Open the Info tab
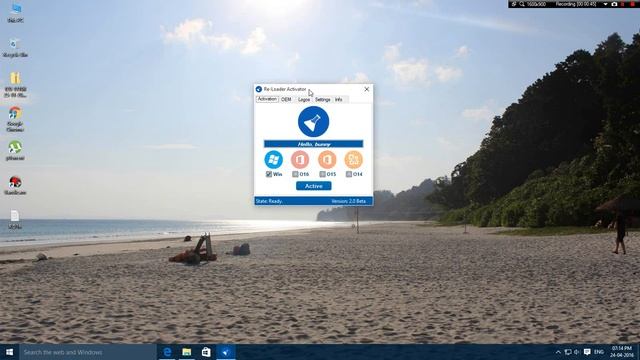The height and width of the screenshot is (360, 640). pyautogui.click(x=339, y=100)
